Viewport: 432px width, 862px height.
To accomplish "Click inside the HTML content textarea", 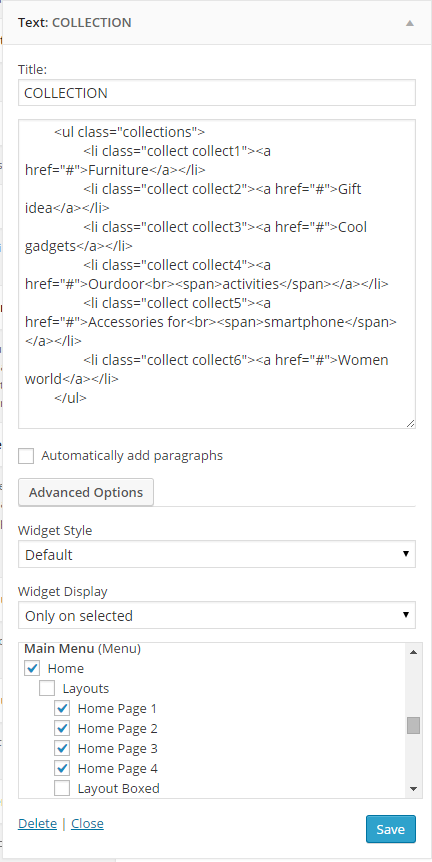I will [x=217, y=274].
